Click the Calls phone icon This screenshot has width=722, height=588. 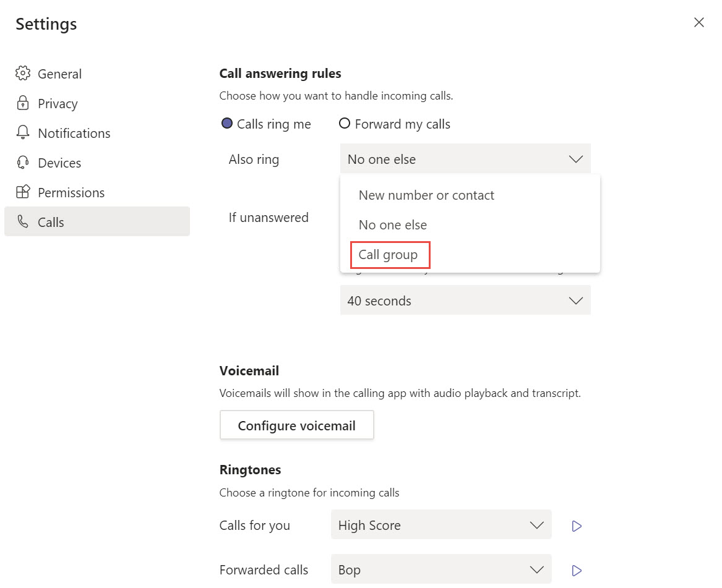(x=22, y=222)
